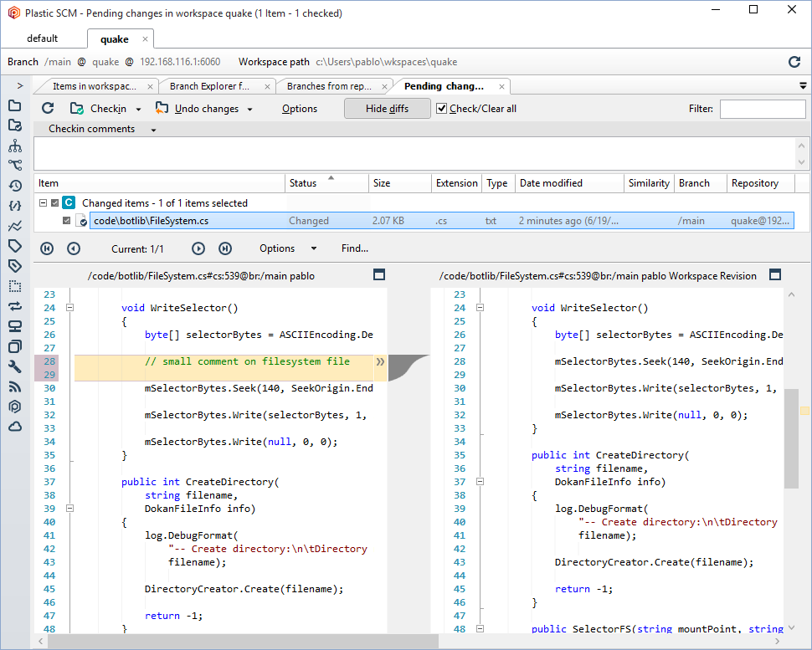The height and width of the screenshot is (650, 812).
Task: Open tab list dropdown at right
Action: (803, 85)
